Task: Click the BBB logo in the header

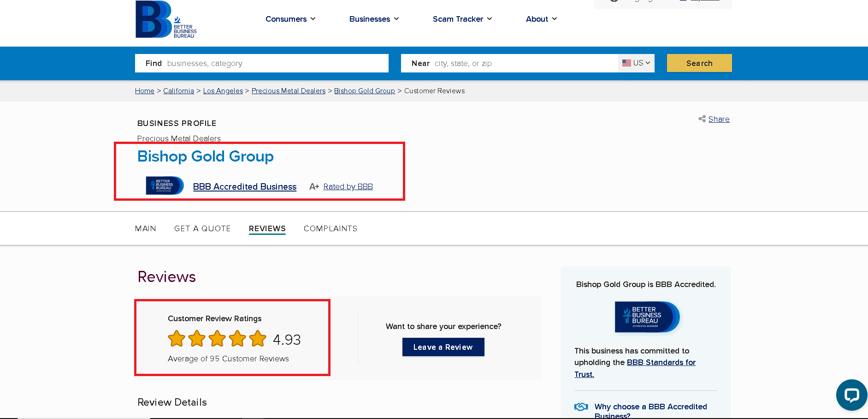Action: [165, 19]
